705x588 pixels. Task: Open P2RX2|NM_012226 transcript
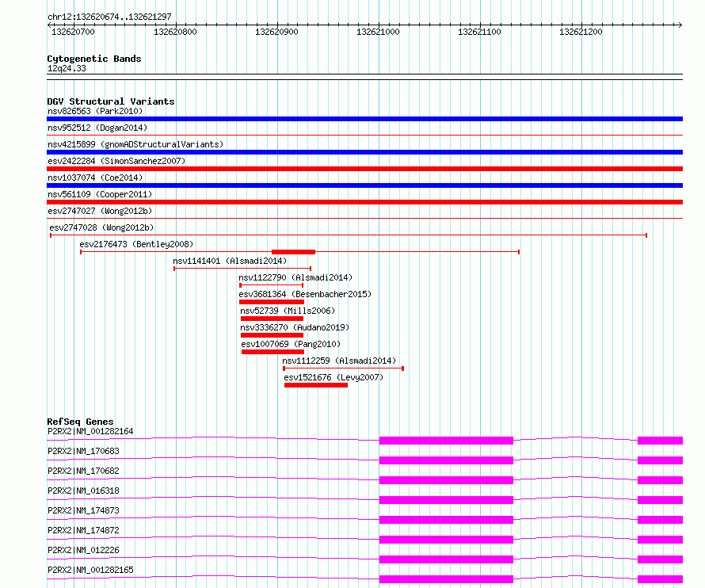pos(83,550)
